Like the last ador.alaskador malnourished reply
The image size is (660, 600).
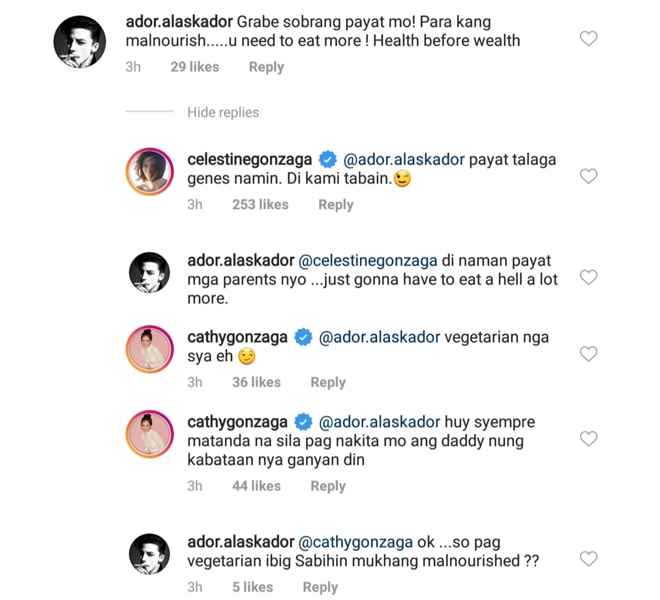pyautogui.click(x=588, y=559)
